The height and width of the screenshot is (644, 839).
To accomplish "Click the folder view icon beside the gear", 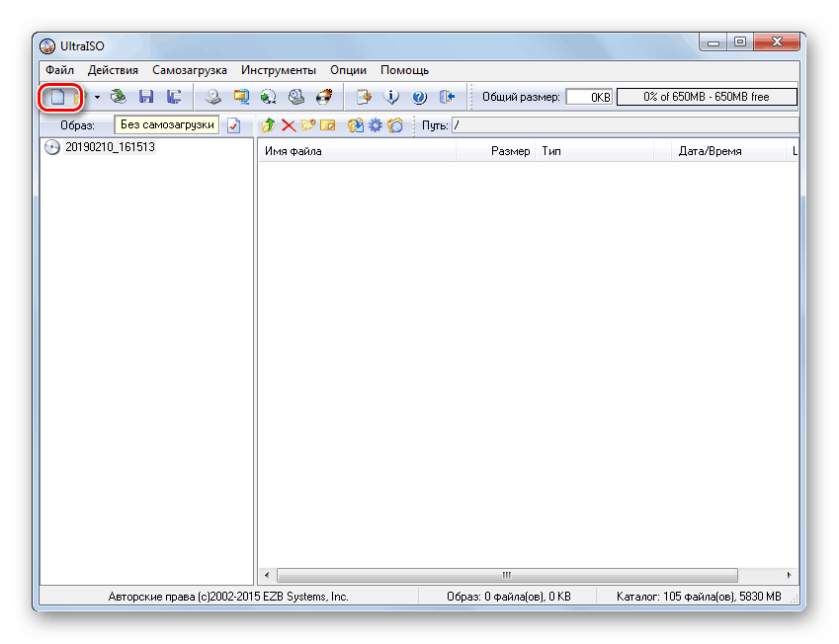I will click(x=395, y=125).
